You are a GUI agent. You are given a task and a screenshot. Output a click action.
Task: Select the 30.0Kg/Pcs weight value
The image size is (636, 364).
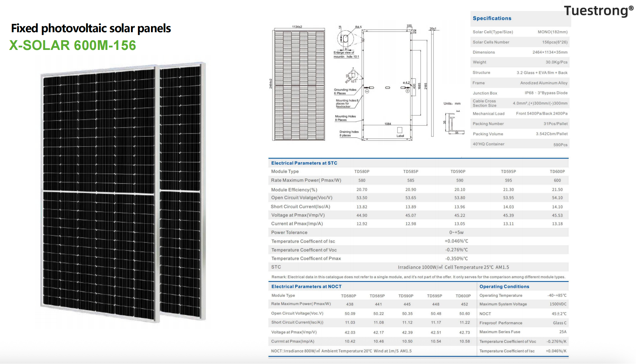pos(556,62)
